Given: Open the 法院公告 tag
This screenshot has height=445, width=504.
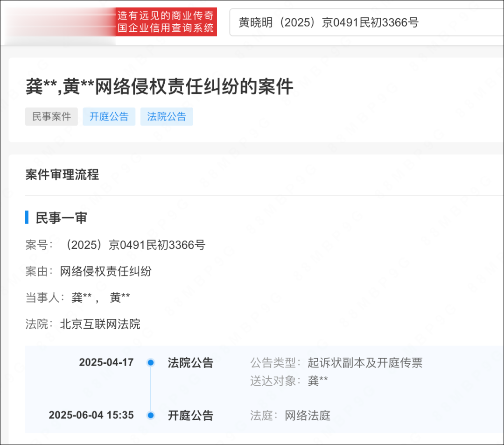Looking at the screenshot, I should [167, 116].
